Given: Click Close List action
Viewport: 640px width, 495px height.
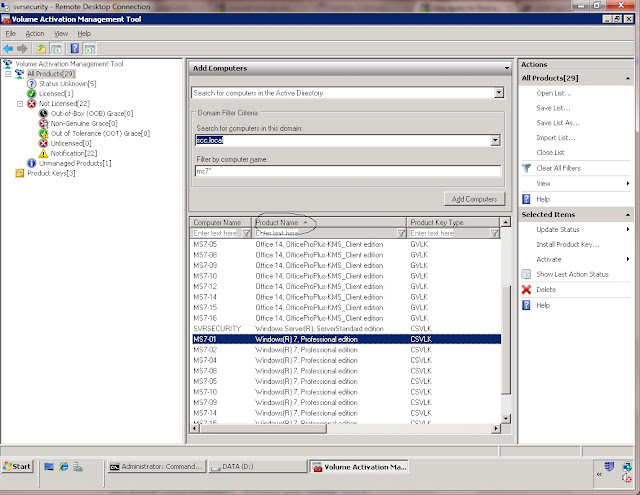Looking at the screenshot, I should click(550, 153).
